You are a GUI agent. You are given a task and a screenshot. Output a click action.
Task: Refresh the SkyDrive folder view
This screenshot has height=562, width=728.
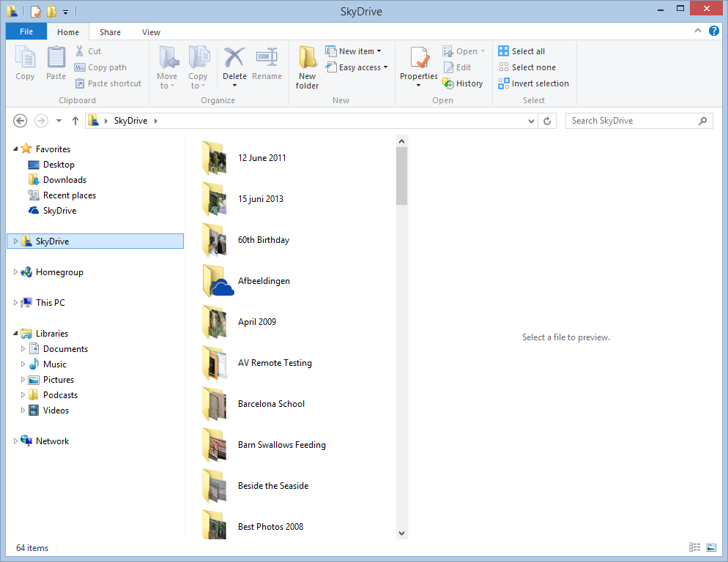(549, 121)
